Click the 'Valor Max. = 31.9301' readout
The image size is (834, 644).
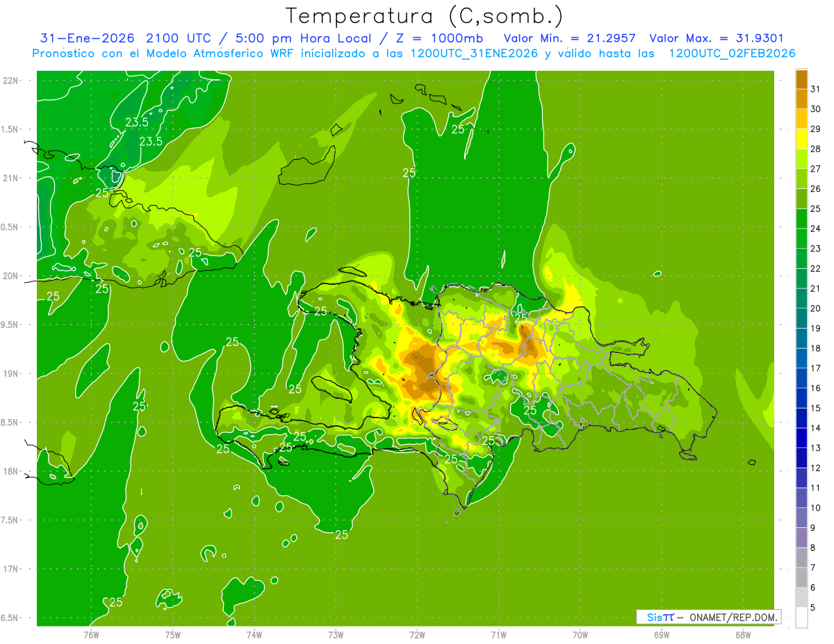[717, 38]
